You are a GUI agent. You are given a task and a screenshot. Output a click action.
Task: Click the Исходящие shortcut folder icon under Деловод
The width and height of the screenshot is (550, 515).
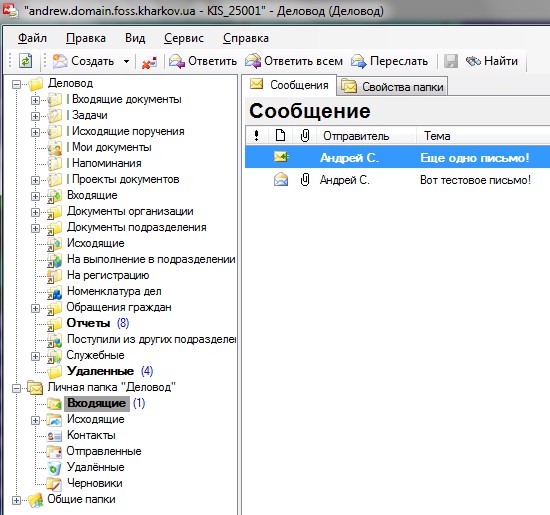click(55, 244)
